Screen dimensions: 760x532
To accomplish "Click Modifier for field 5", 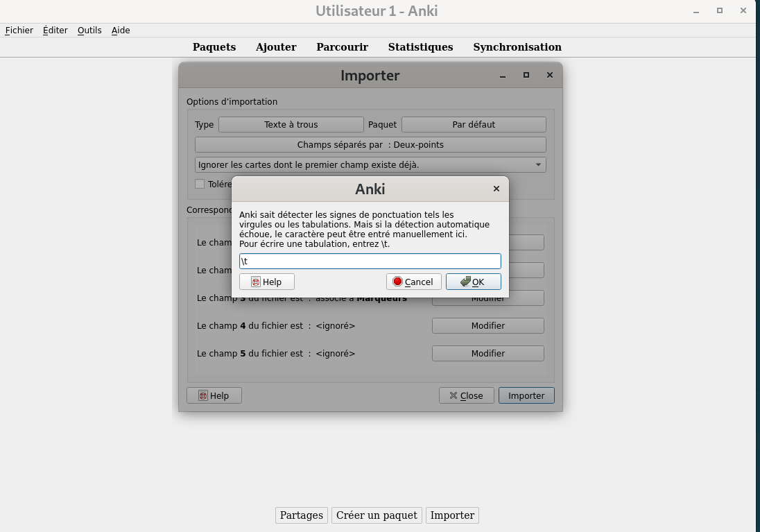I will pos(487,353).
